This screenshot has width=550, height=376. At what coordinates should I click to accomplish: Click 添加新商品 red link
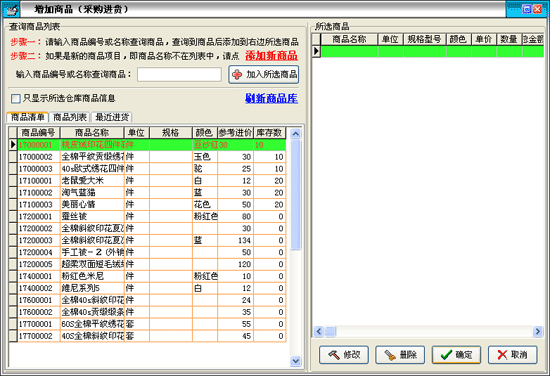coord(271,55)
